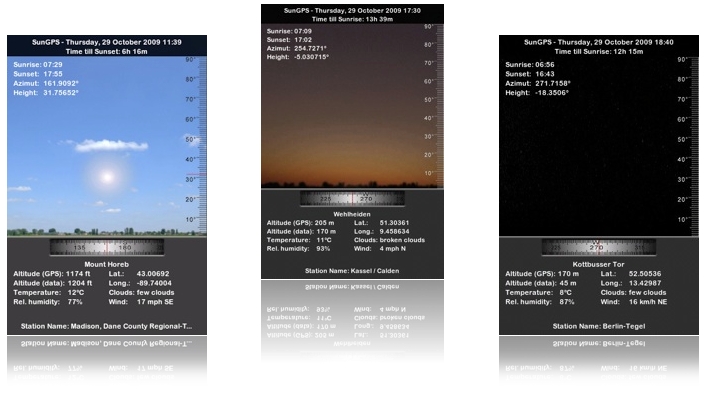Click 'Sunset: 17:55' in the Mount Horeb screen

pos(38,74)
